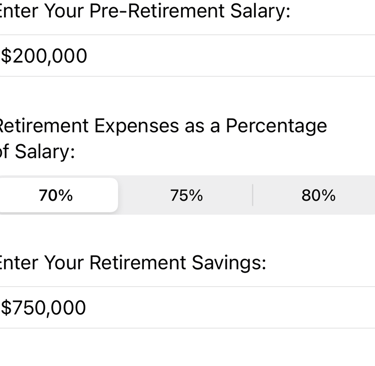
Task: Place cursor on the $200,000 value
Action: click(44, 56)
